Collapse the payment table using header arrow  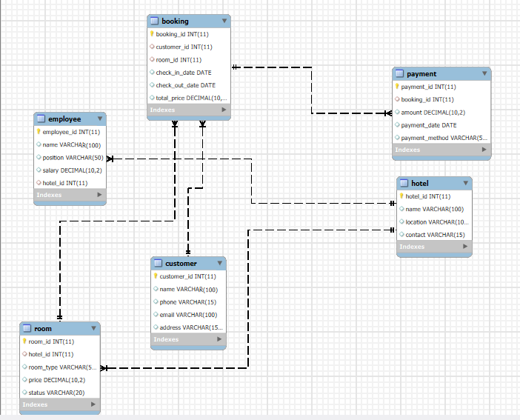(484, 73)
